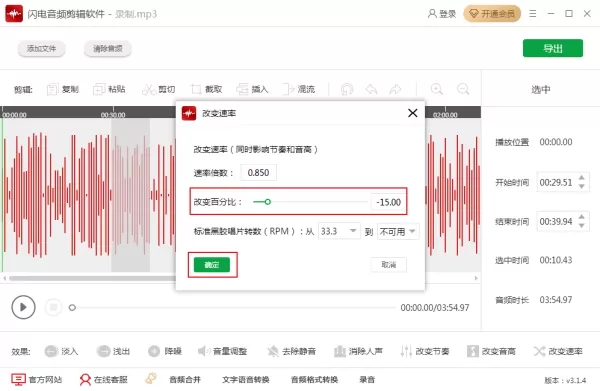Apply Remove Vocals (消除人声) effect
Screen dimensions: 600x391
click(358, 351)
